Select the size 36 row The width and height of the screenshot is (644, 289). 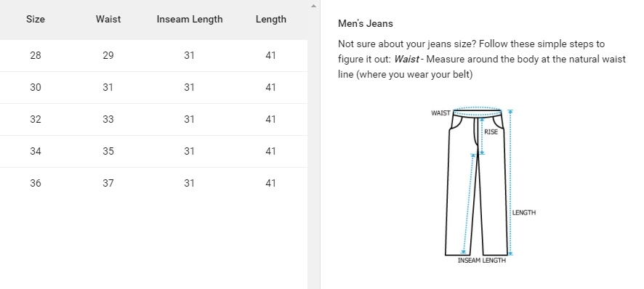click(x=153, y=184)
